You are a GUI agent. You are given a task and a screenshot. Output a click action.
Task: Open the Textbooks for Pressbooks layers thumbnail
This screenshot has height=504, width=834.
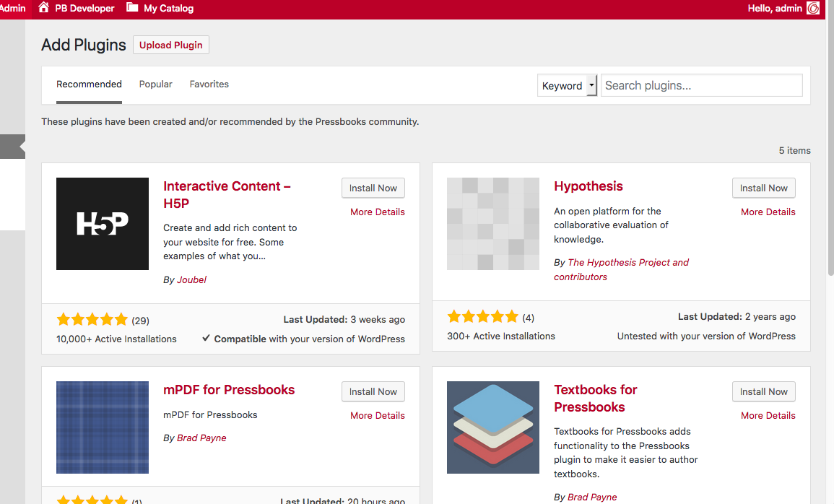(493, 427)
